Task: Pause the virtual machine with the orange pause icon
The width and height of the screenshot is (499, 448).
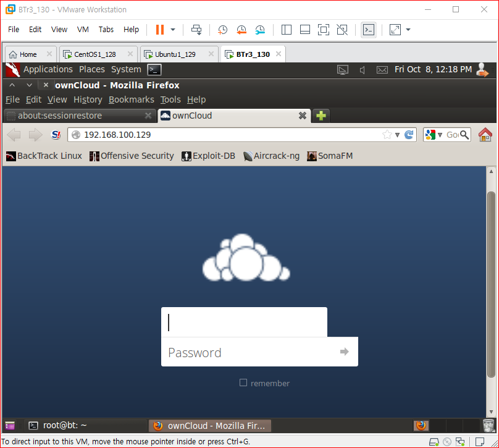Action: pos(160,30)
